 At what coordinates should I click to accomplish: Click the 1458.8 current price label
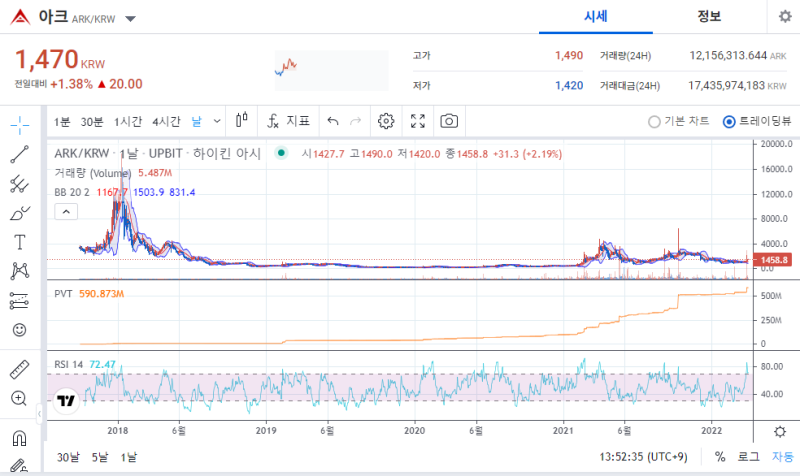[773, 260]
